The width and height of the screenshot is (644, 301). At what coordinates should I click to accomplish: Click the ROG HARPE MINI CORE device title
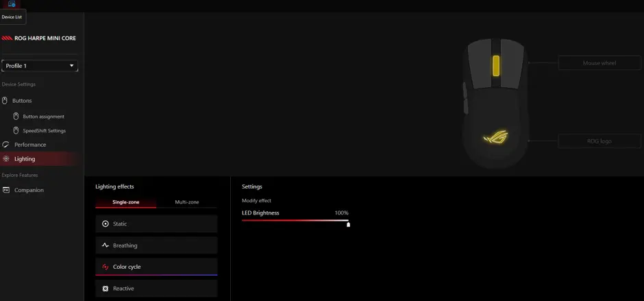(45, 38)
